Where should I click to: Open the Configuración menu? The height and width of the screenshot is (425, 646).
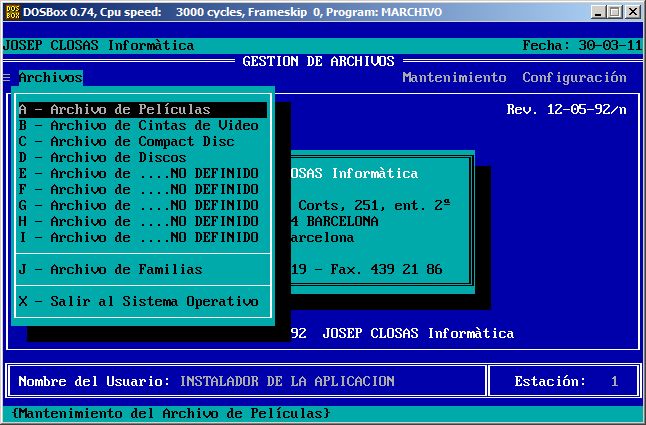[574, 77]
